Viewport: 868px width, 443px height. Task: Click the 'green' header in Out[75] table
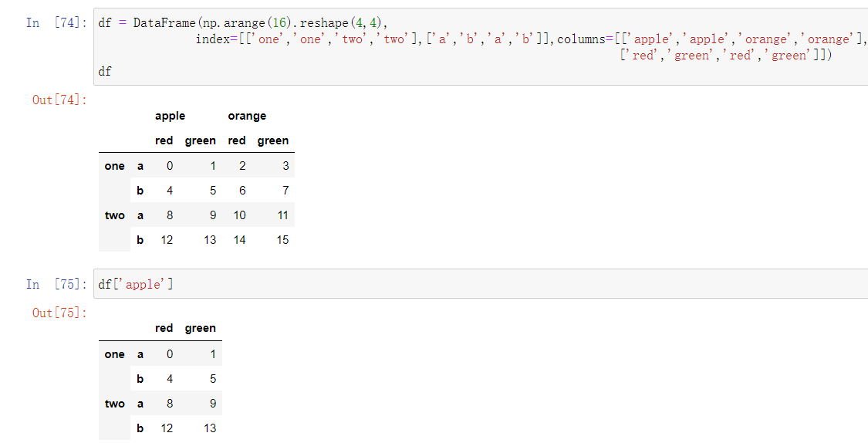tap(201, 328)
